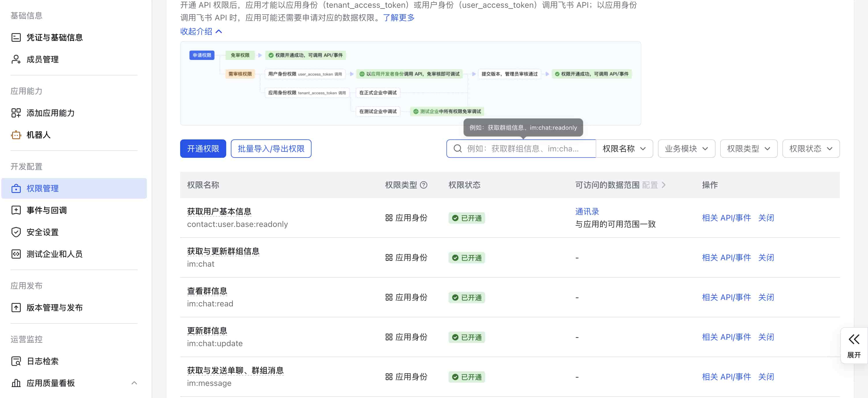Click the add app capability grid icon
This screenshot has height=398, width=868.
[16, 113]
